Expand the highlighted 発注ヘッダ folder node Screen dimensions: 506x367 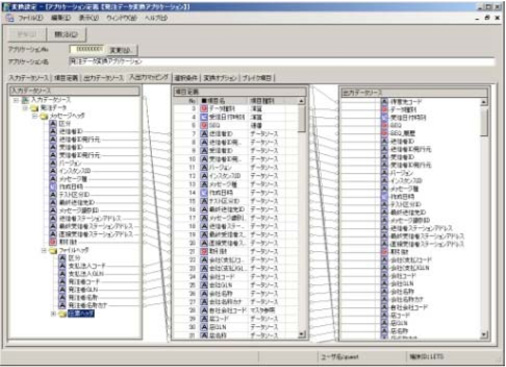(53, 314)
